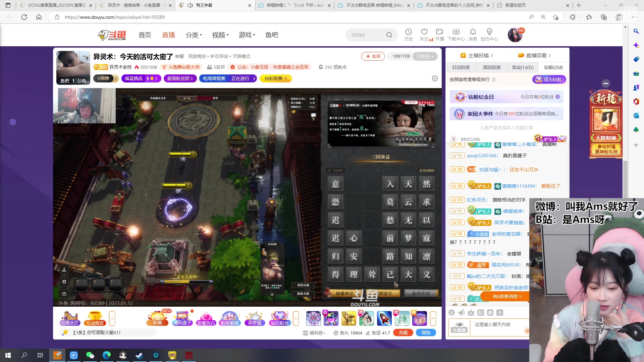Open the 下载中心 download center icon
This screenshot has height=362, width=644.
456,35
